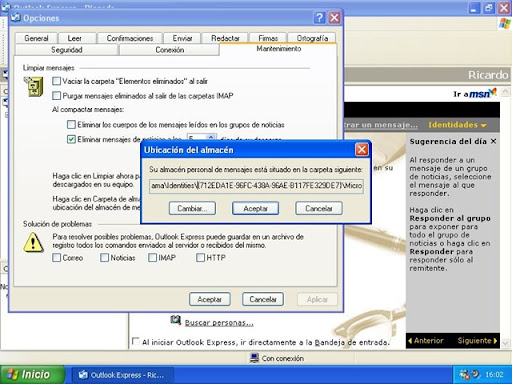Click the Con conexión status bar indicator
The height and width of the screenshot is (384, 512).
pos(277,358)
